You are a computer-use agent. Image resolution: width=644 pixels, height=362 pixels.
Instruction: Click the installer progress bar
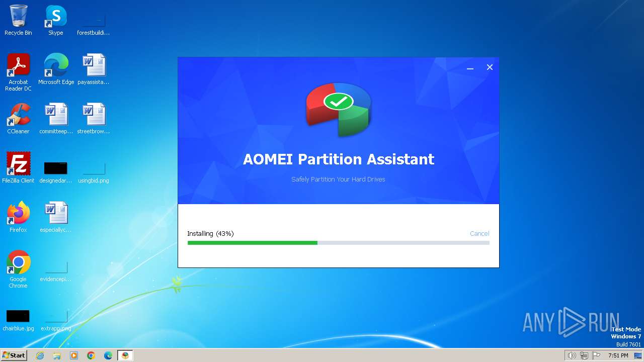(338, 243)
